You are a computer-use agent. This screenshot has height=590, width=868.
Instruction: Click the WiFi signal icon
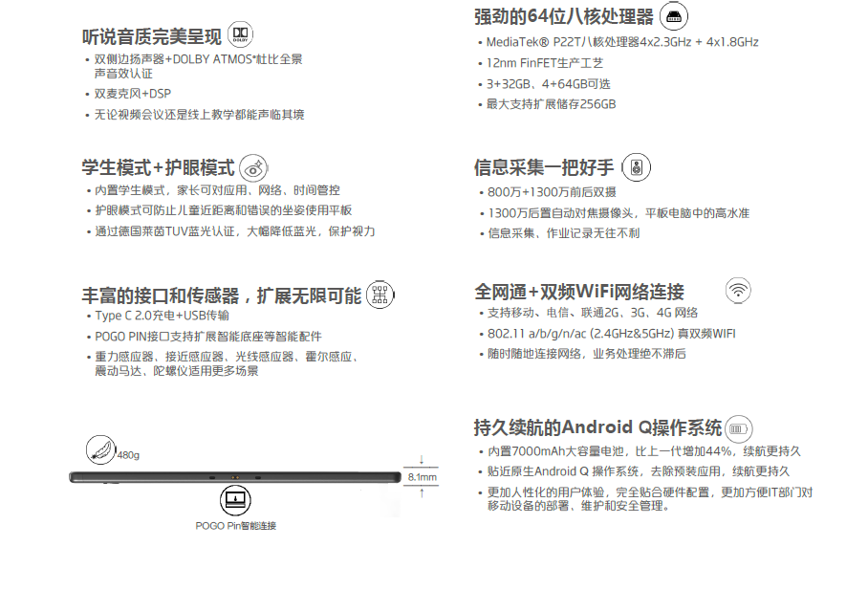click(x=738, y=291)
